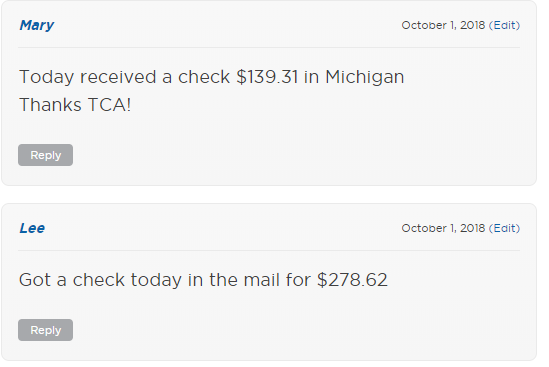The image size is (549, 367).
Task: Click the 'Thanks TCA!' text line
Action: (75, 105)
